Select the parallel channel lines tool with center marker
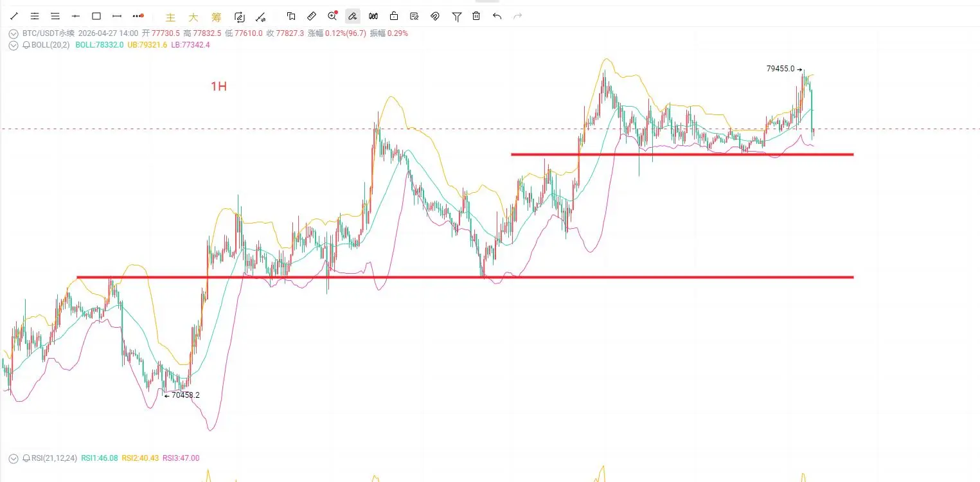The image size is (980, 482). click(x=35, y=16)
